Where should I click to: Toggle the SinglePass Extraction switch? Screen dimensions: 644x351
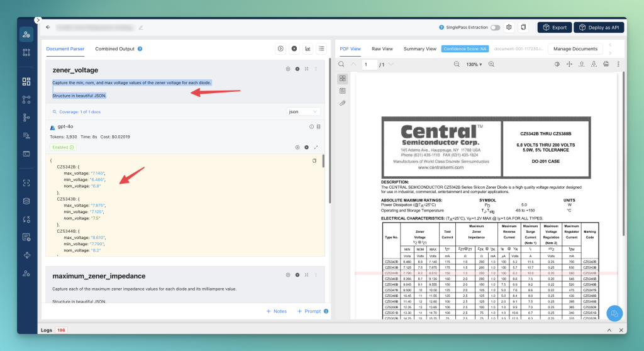(x=495, y=28)
